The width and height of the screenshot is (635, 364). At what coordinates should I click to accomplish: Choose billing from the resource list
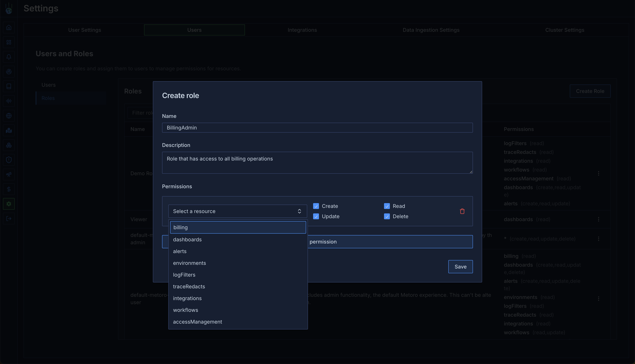coord(238,228)
